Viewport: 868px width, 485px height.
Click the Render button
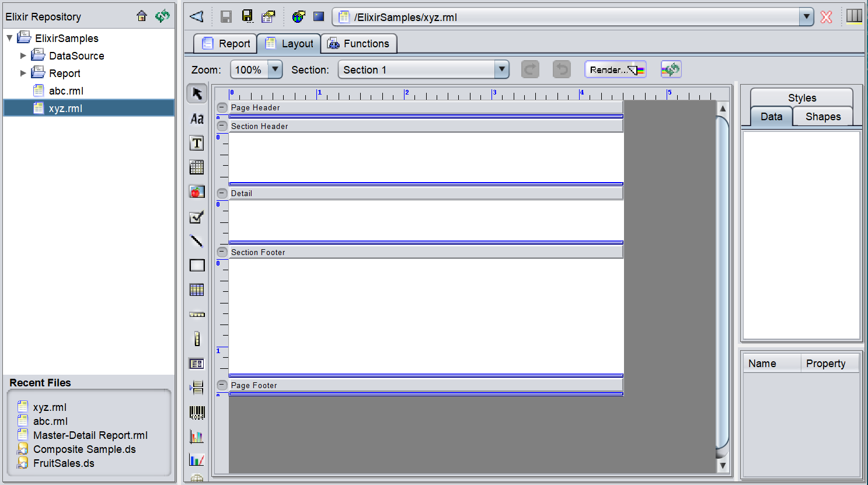tap(615, 69)
